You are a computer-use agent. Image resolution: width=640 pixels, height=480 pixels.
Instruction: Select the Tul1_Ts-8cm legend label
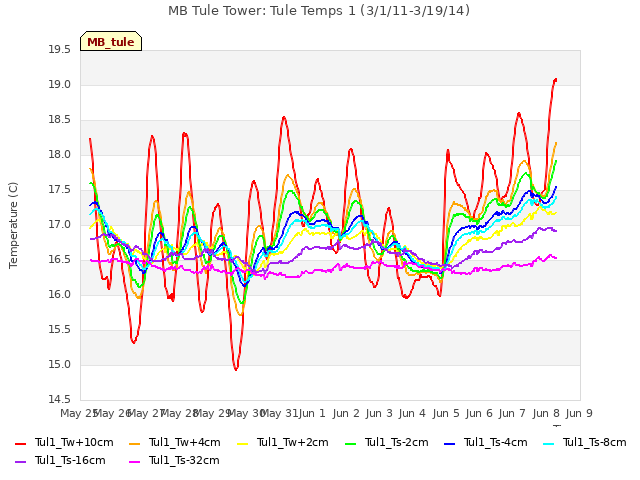pyautogui.click(x=594, y=442)
